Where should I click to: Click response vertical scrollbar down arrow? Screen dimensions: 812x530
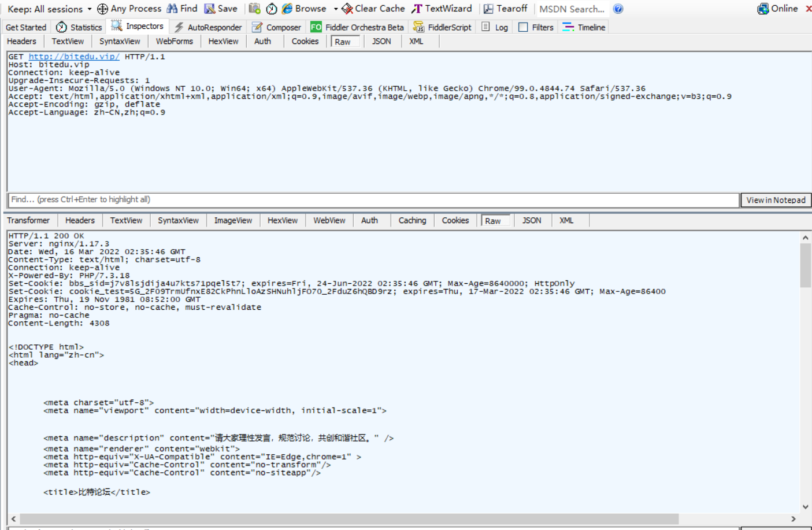click(805, 506)
